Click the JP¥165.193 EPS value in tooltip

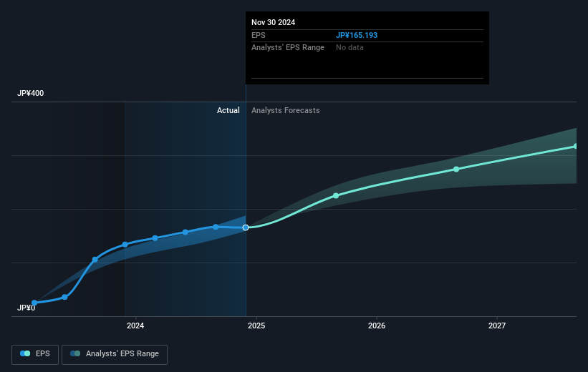click(357, 35)
